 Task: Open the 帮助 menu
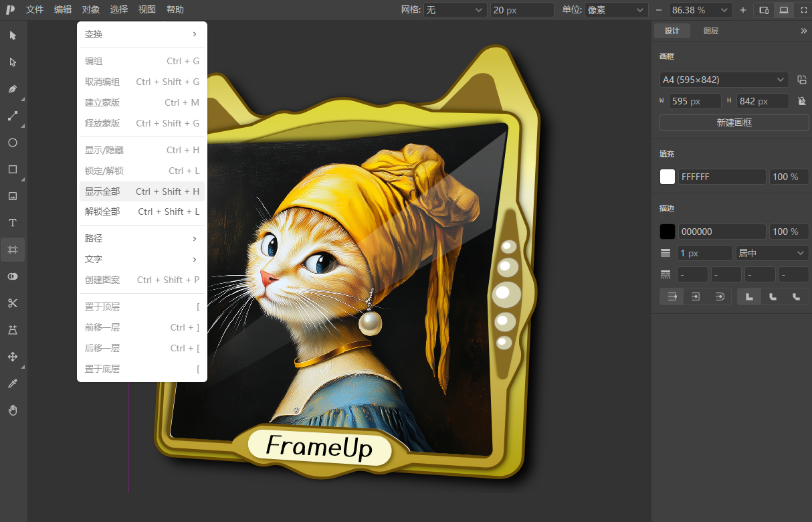click(175, 10)
